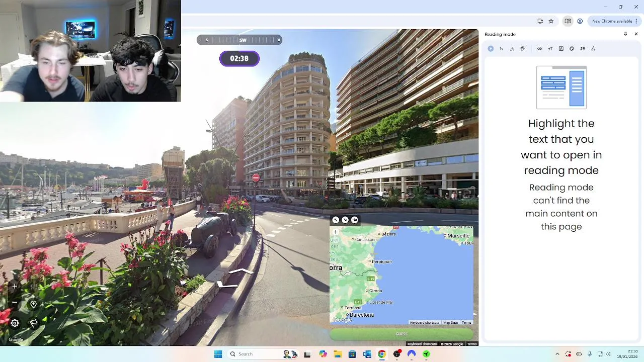Screen dimensions: 644x362
Task: Return to start with the location pin icon
Action: click(33, 304)
